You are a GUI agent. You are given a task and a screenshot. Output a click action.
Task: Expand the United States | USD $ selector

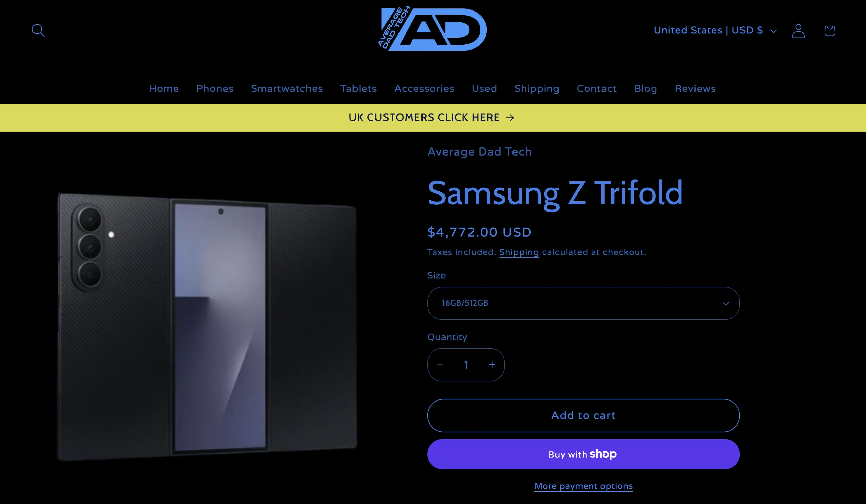(715, 30)
